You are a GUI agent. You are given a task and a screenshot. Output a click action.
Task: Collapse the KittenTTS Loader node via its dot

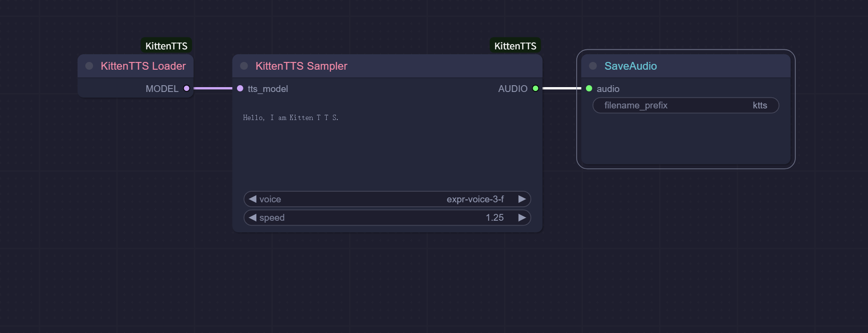(89, 66)
